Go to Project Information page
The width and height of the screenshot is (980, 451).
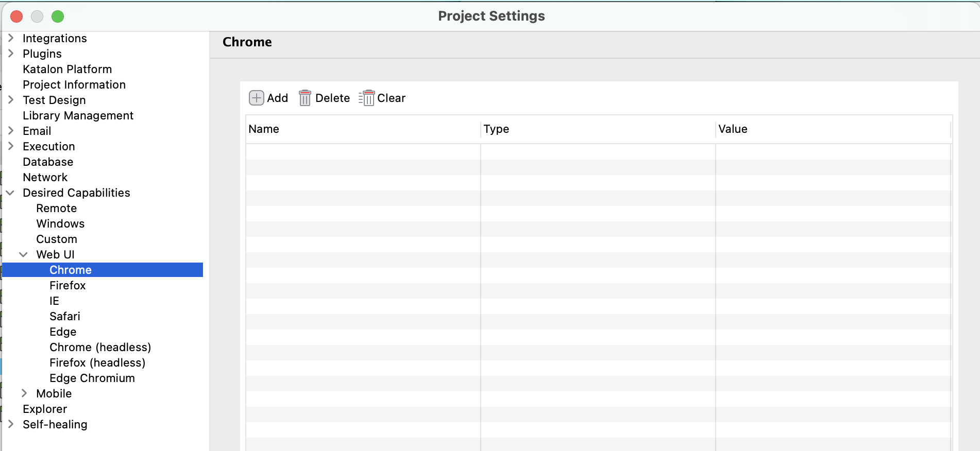coord(74,84)
